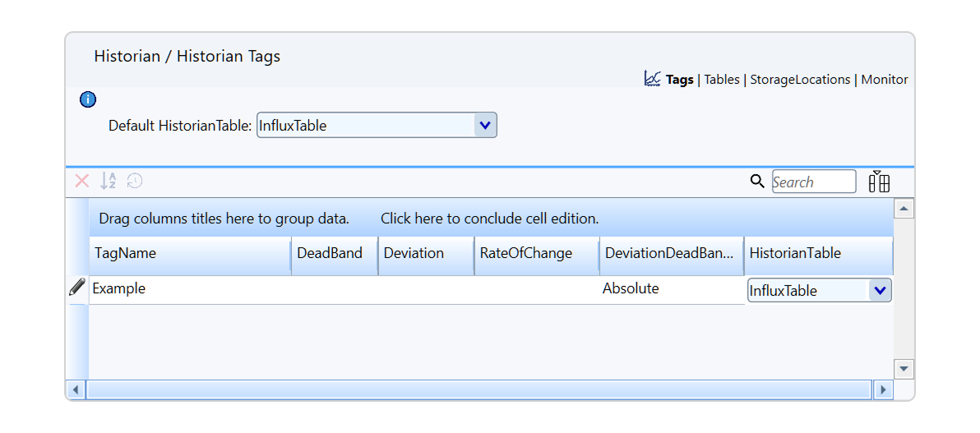Open InfluxTable dropdown in Example row
980x433 pixels.
click(880, 291)
